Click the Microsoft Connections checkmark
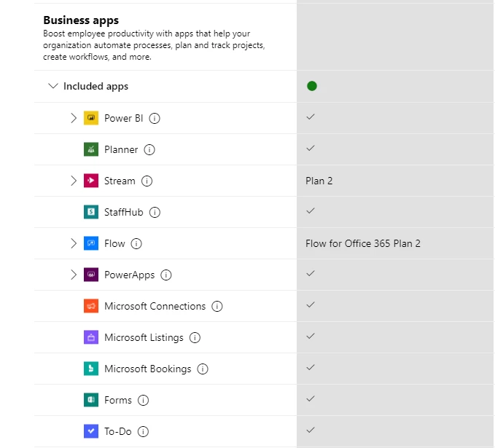495x448 pixels. [x=311, y=304]
